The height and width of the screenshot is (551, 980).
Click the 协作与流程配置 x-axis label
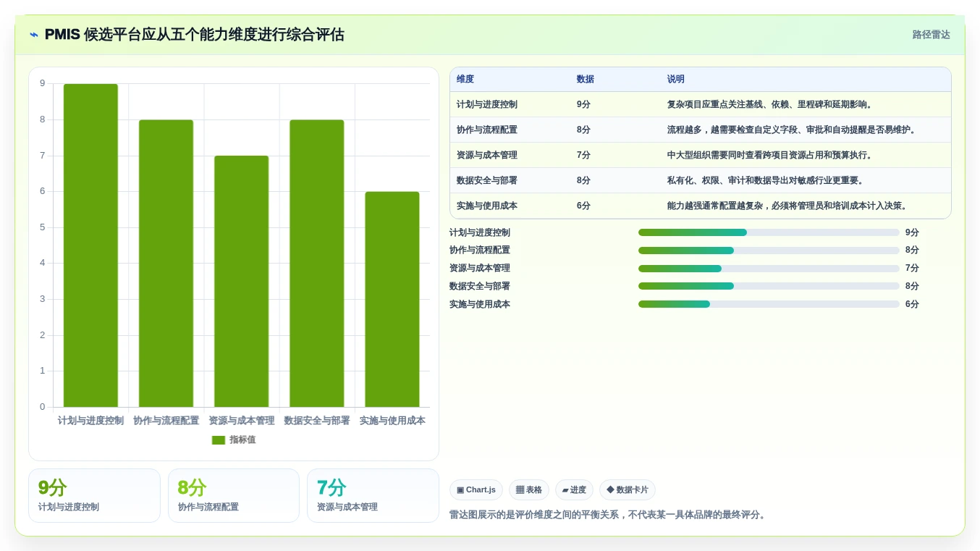click(166, 421)
